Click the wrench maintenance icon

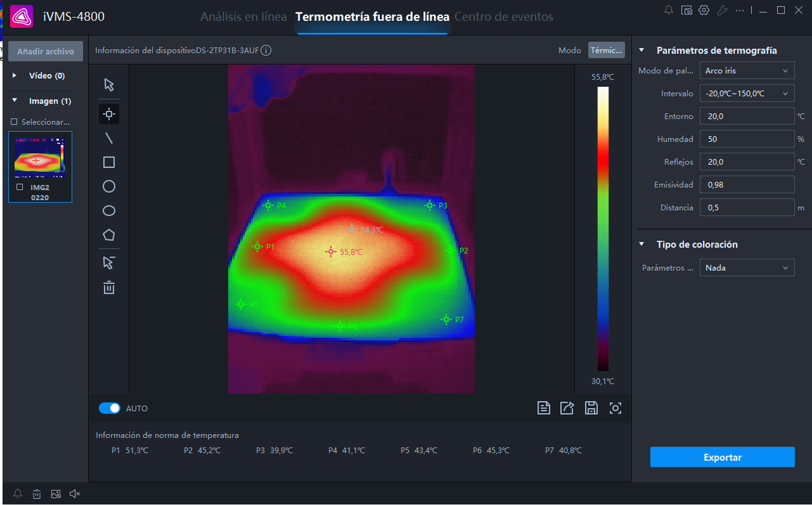[721, 10]
